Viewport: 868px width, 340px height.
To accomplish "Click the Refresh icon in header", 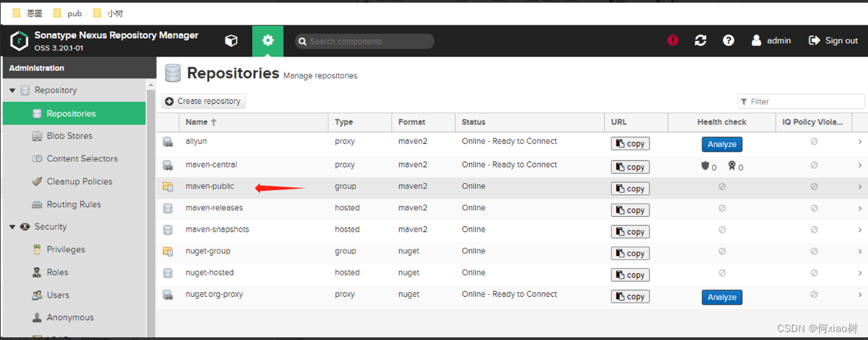I will (x=700, y=41).
